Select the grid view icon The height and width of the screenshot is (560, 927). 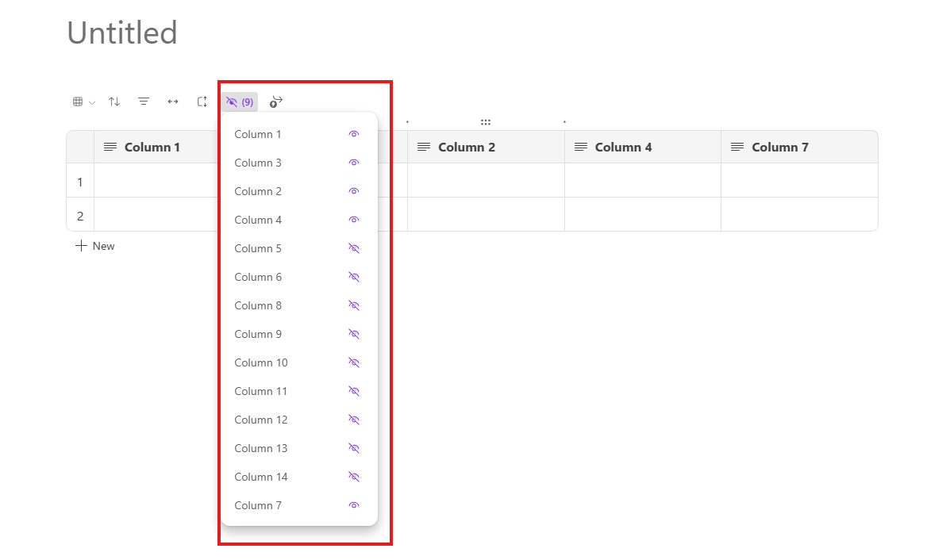tap(78, 102)
